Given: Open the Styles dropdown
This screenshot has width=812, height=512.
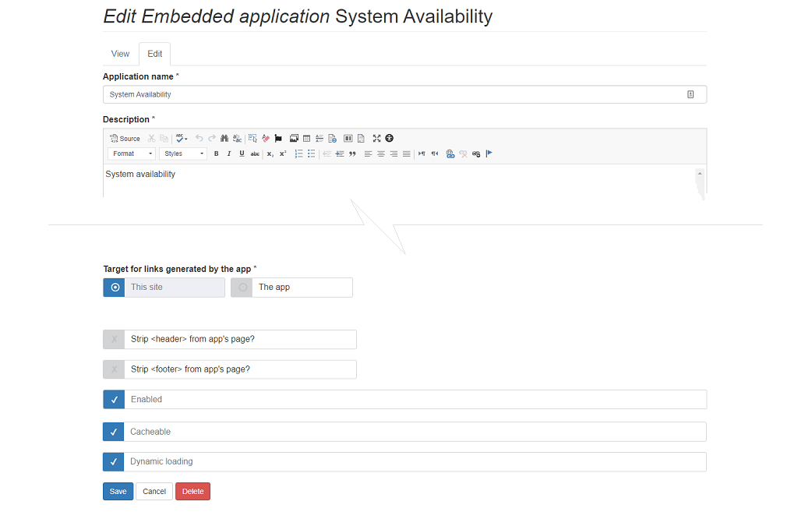Looking at the screenshot, I should click(183, 154).
